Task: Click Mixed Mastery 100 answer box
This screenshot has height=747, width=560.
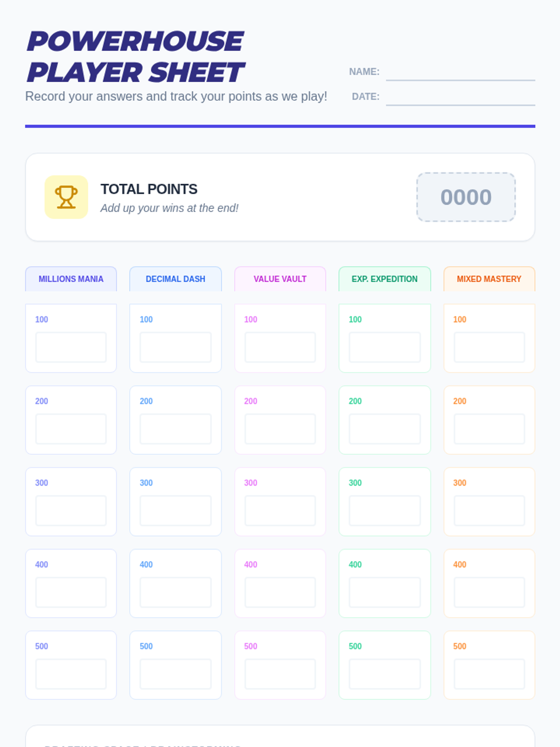Action: point(489,347)
